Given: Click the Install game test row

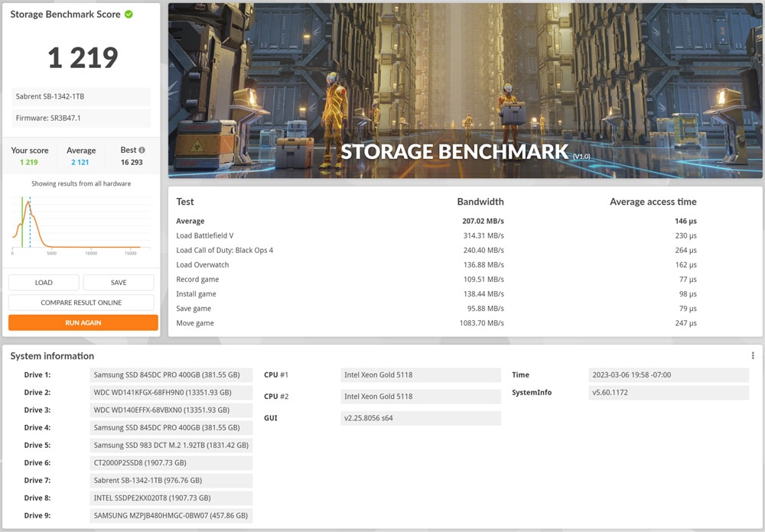Looking at the screenshot, I should coord(436,294).
